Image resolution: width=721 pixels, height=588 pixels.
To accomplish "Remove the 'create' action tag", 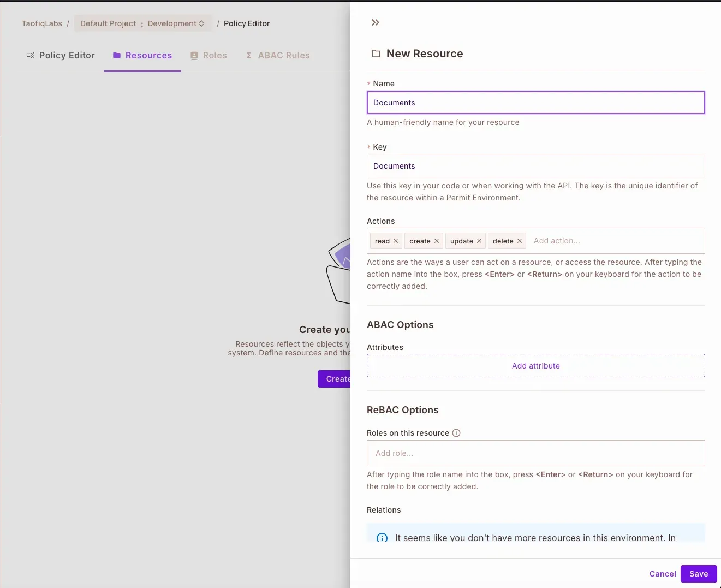I will point(437,241).
